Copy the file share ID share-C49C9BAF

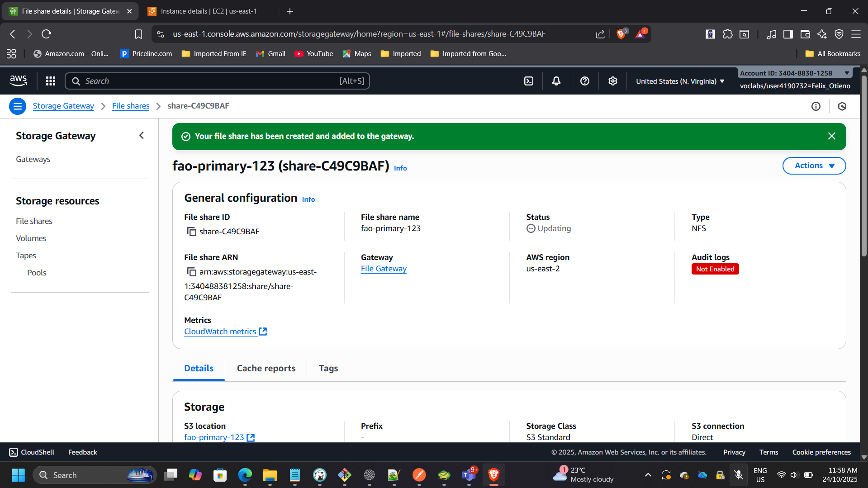[191, 231]
